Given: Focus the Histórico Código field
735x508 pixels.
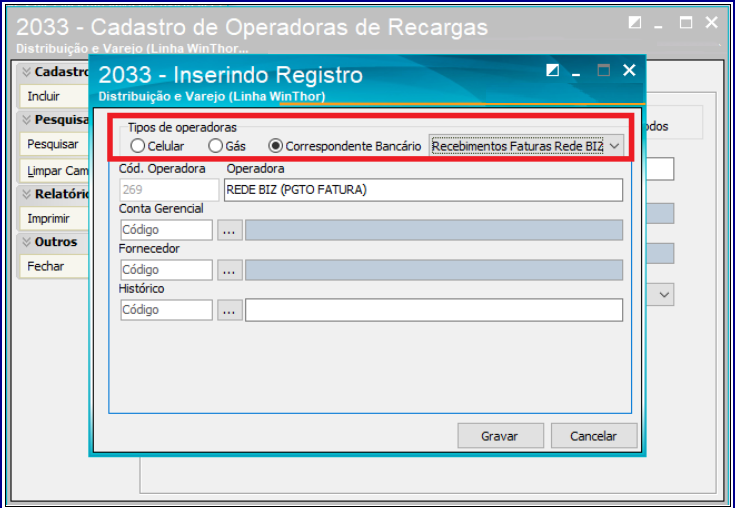Looking at the screenshot, I should pos(166,310).
